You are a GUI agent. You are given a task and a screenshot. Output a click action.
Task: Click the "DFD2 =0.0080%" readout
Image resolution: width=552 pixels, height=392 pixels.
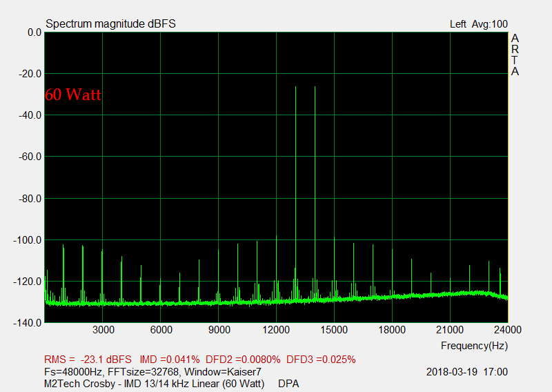tap(243, 360)
